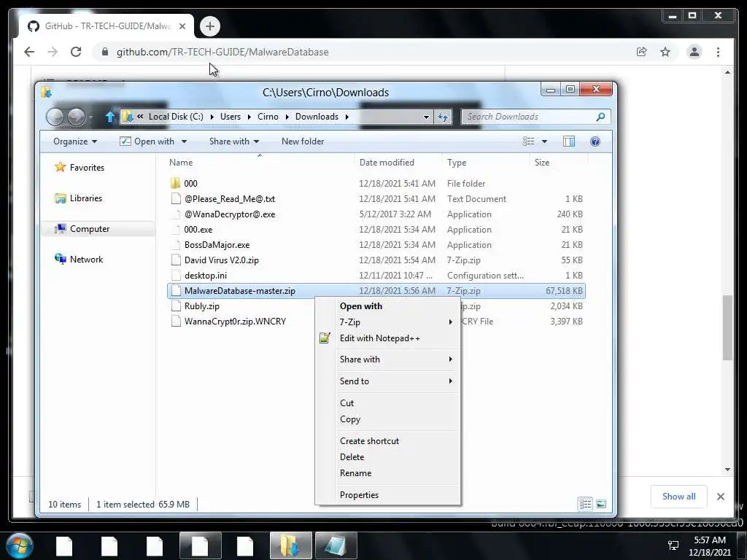Image resolution: width=747 pixels, height=560 pixels.
Task: Select Network in the navigation pane
Action: 86,260
